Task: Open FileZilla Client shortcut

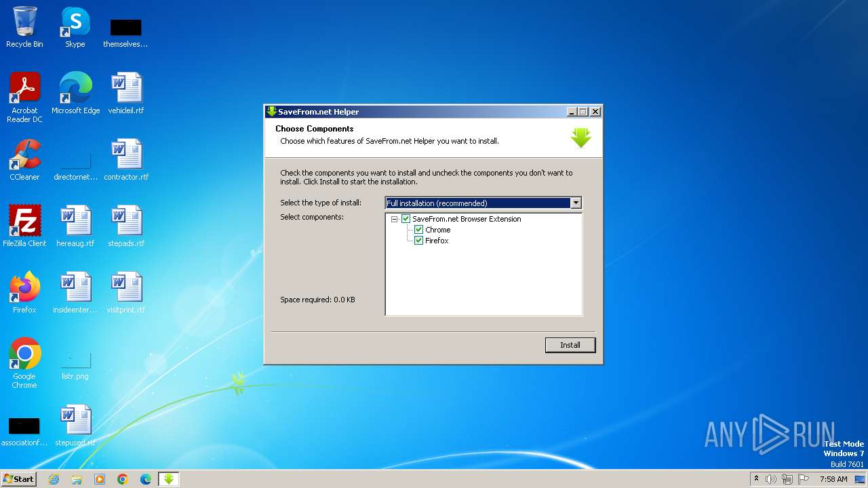Action: pyautogui.click(x=24, y=226)
